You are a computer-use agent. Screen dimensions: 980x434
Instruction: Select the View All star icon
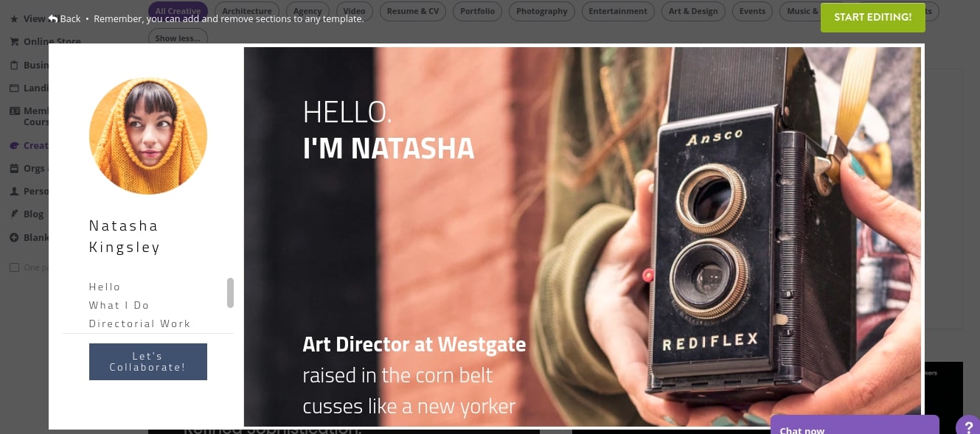(x=14, y=18)
